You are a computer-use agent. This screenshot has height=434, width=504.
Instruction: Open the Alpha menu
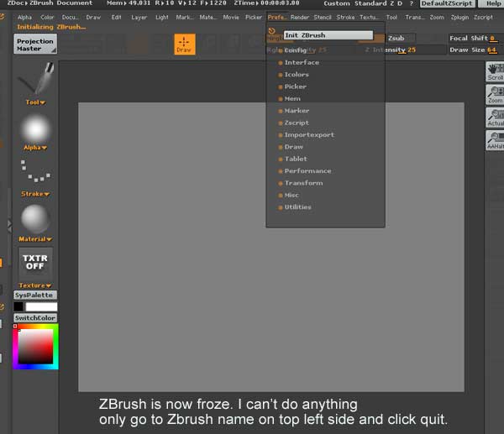click(24, 18)
